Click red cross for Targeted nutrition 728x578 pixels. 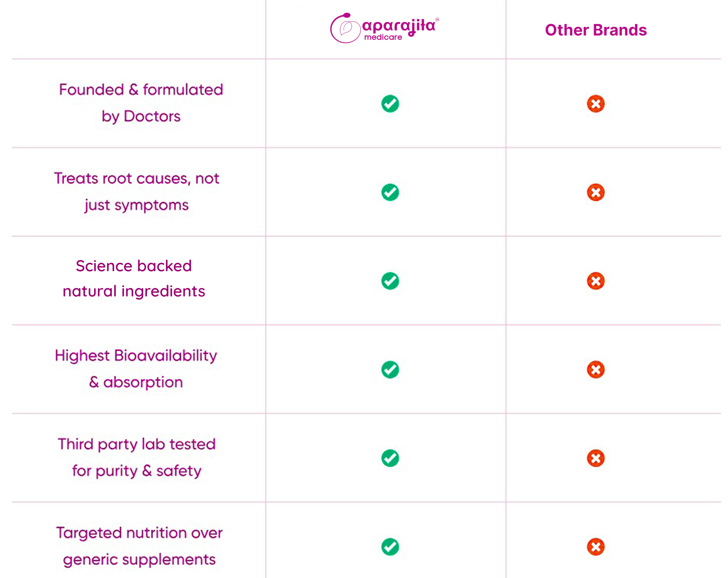tap(596, 547)
